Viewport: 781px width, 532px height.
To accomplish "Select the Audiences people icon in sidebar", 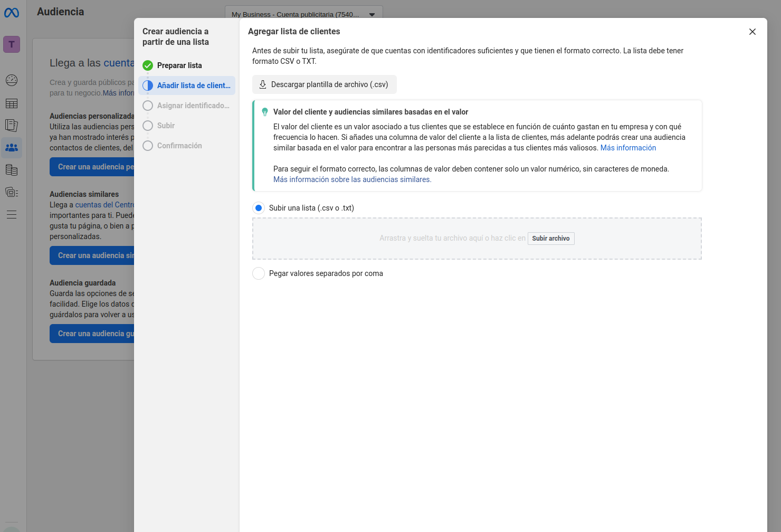I will point(12,148).
